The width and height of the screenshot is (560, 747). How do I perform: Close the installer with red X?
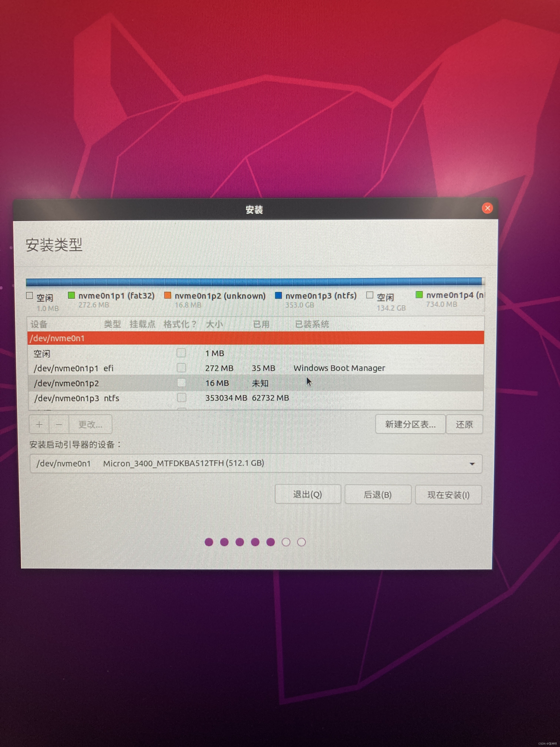(x=487, y=208)
